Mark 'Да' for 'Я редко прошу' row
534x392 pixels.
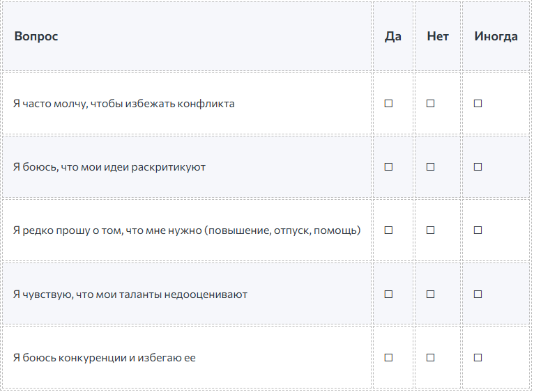click(389, 230)
